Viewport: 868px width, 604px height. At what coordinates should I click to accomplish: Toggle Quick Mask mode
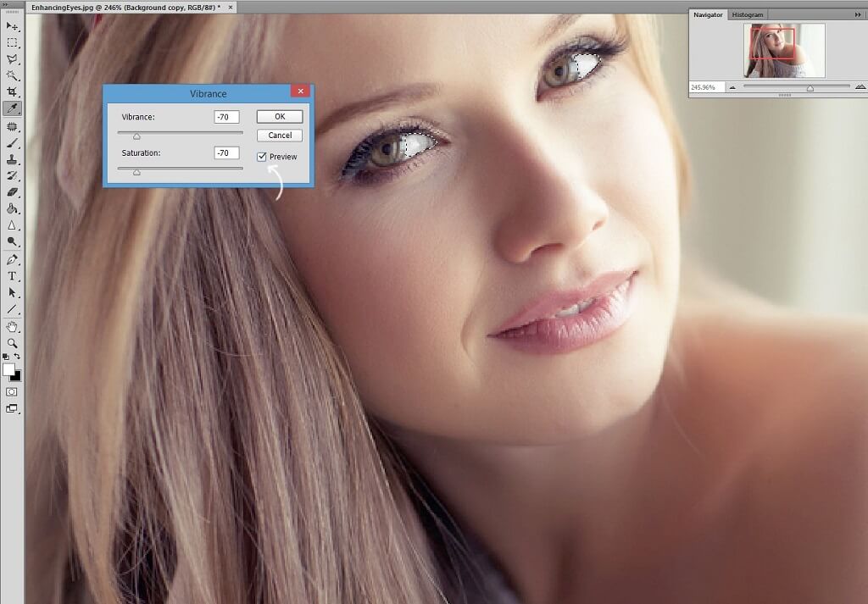coord(12,392)
